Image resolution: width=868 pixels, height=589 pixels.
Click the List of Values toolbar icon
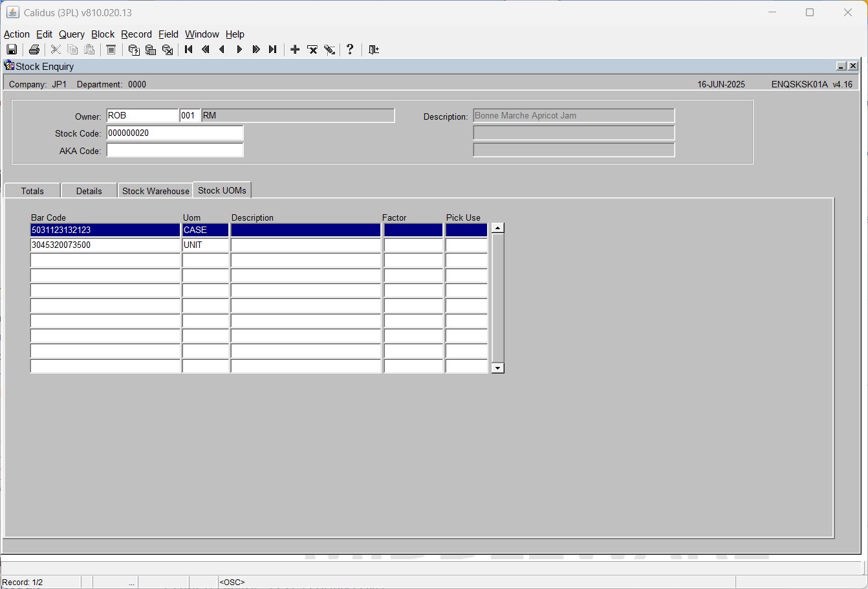(111, 50)
